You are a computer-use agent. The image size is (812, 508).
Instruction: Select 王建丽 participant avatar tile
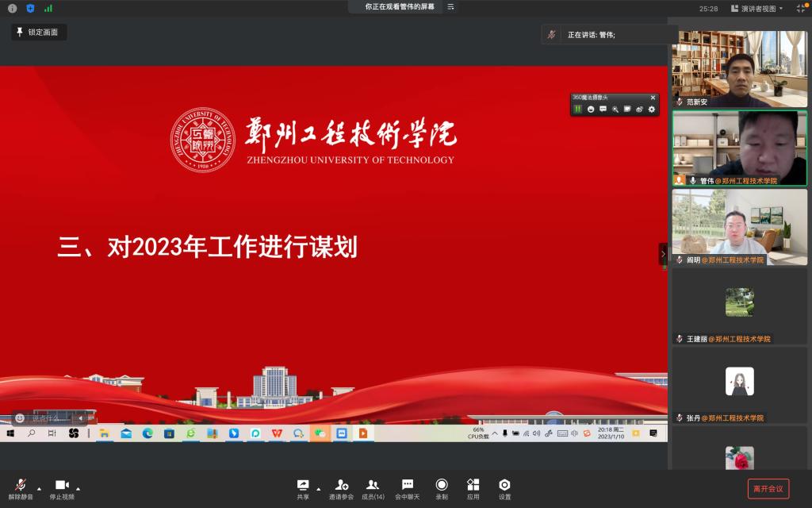pos(740,306)
